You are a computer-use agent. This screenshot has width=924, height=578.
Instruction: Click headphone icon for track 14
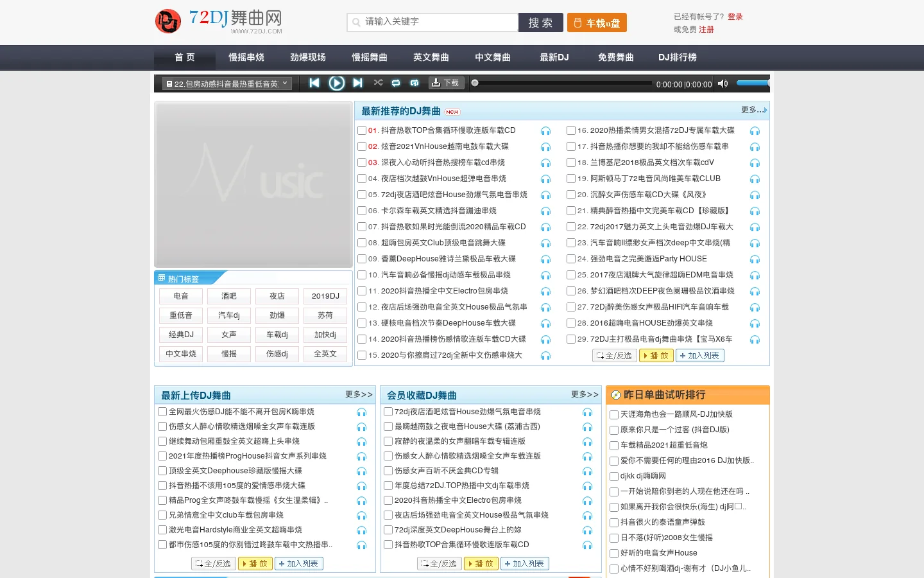tap(545, 340)
